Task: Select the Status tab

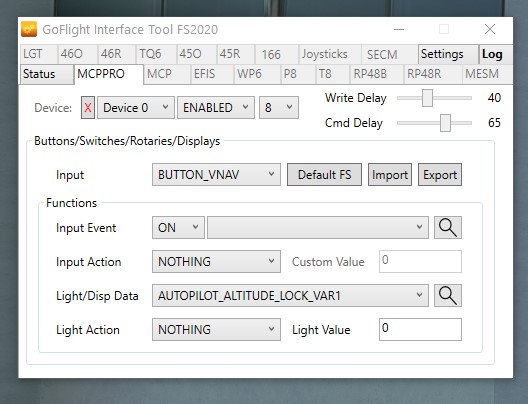Action: (46, 74)
